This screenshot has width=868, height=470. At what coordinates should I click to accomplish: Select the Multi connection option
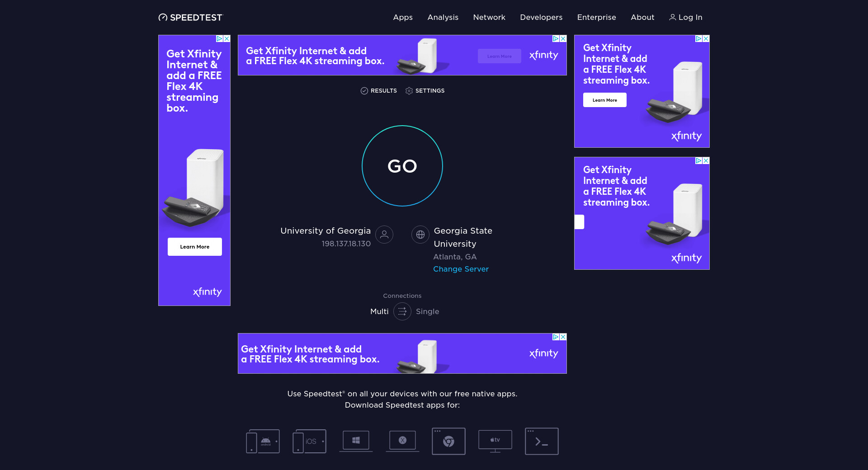(x=379, y=311)
